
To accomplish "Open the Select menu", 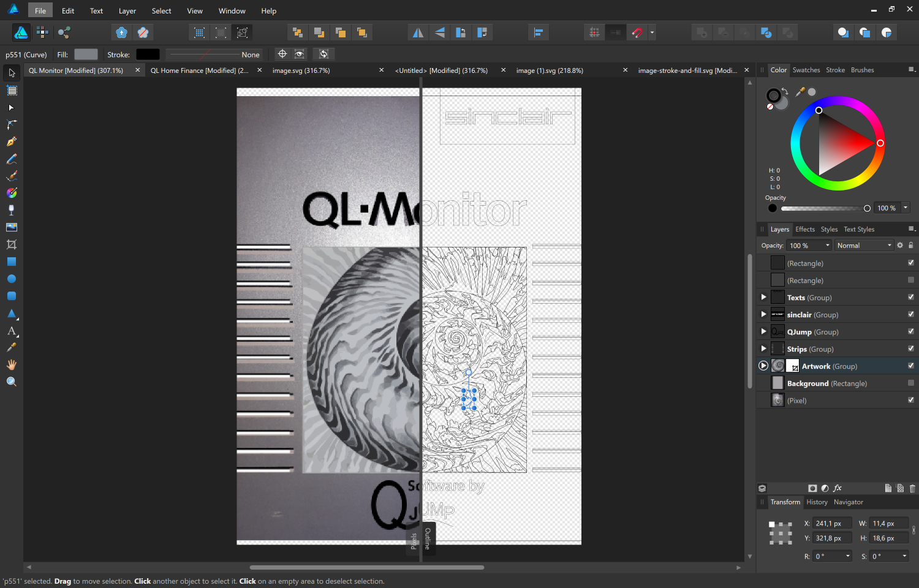I will click(x=162, y=10).
